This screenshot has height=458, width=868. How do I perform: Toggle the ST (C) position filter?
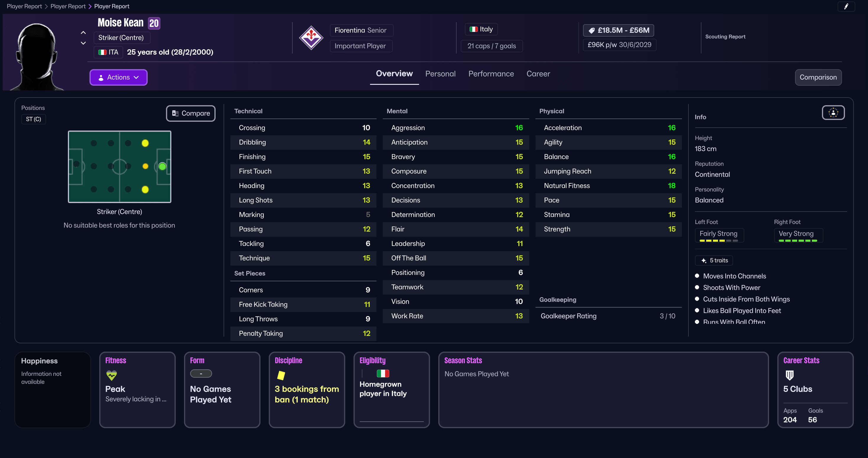tap(33, 119)
